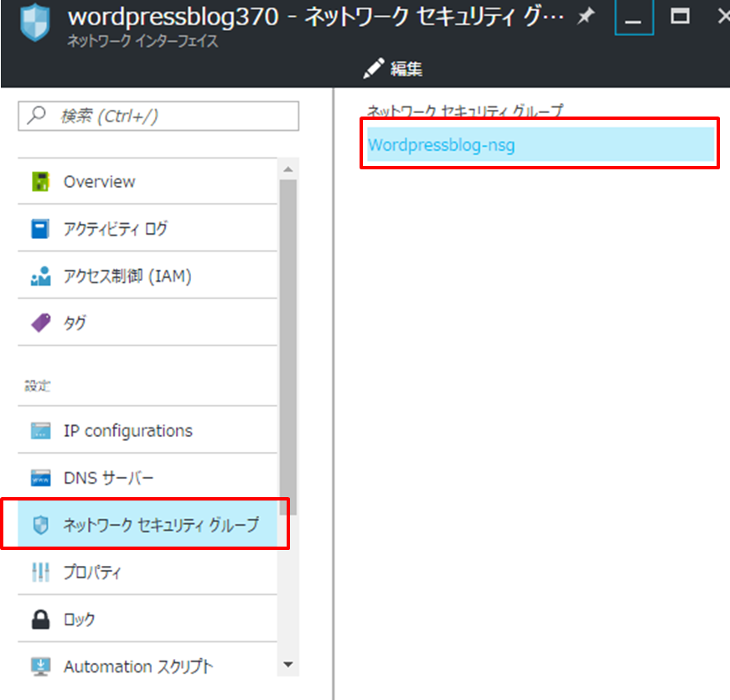730x700 pixels.
Task: Click the プロパティ sliders icon
Action: point(40,572)
